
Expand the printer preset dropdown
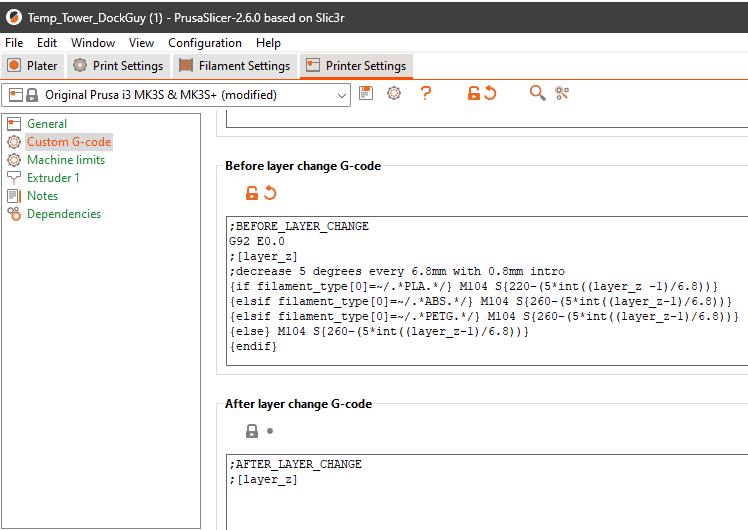[x=342, y=95]
